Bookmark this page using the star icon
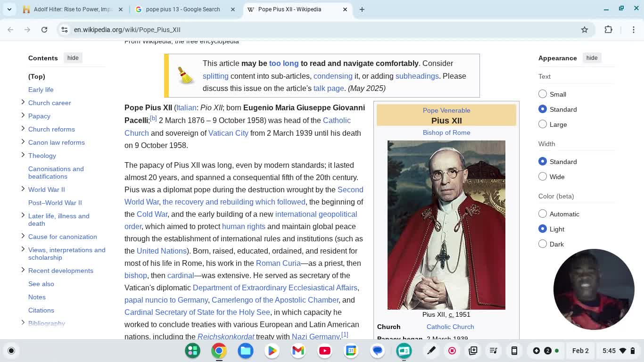644x362 pixels. [x=585, y=29]
